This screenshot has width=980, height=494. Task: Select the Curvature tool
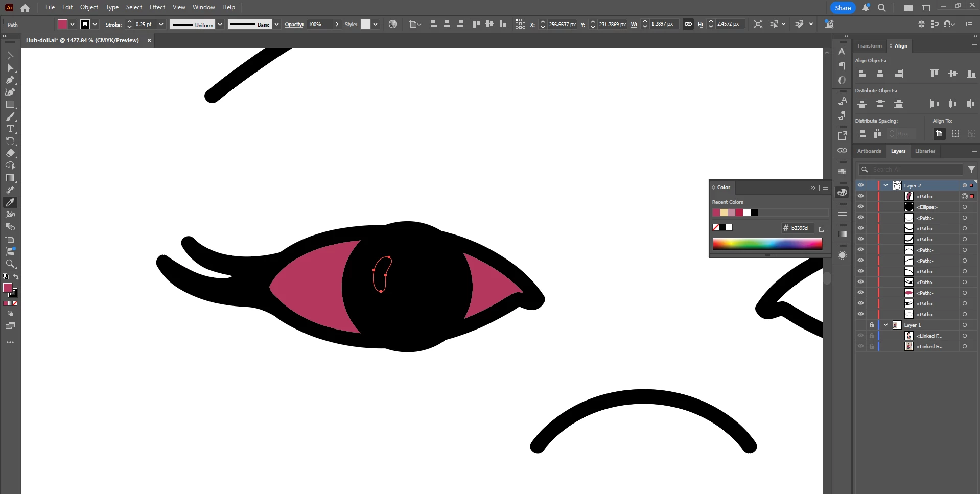[10, 92]
